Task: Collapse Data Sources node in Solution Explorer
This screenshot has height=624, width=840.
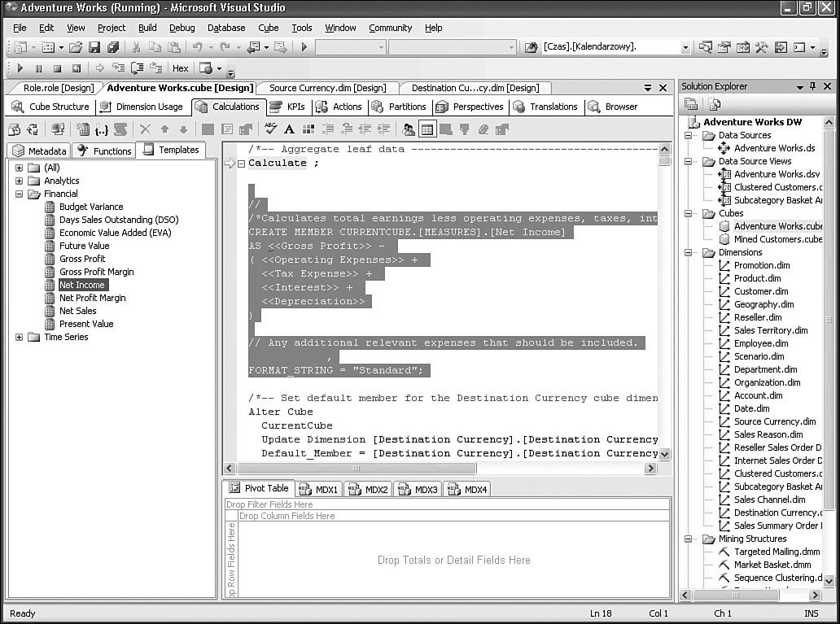Action: coord(689,136)
